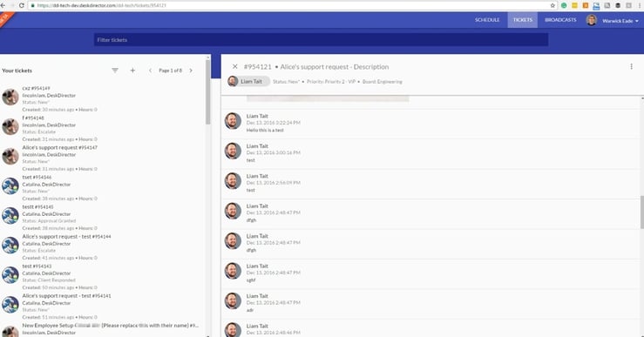The width and height of the screenshot is (644, 337).
Task: Open the ticket's three-dot options menu
Action: click(x=631, y=66)
